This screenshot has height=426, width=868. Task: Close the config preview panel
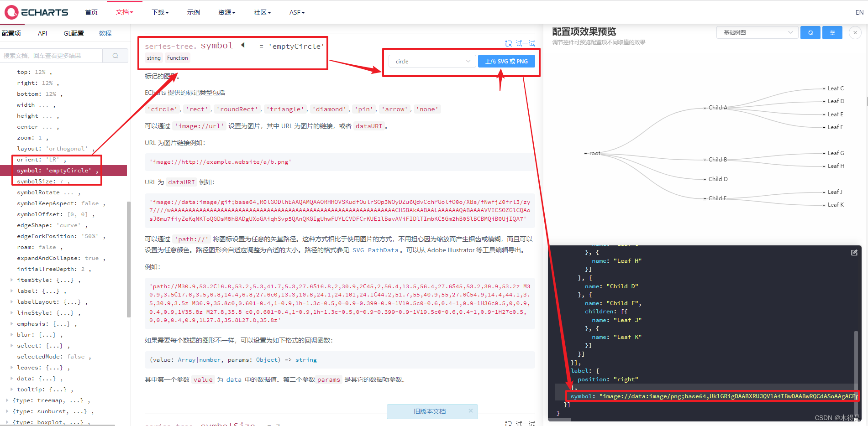855,33
